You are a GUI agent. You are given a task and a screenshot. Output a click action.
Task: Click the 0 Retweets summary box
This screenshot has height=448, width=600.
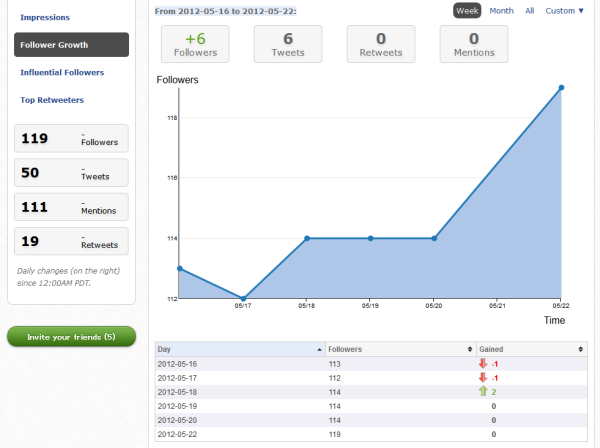click(x=381, y=44)
